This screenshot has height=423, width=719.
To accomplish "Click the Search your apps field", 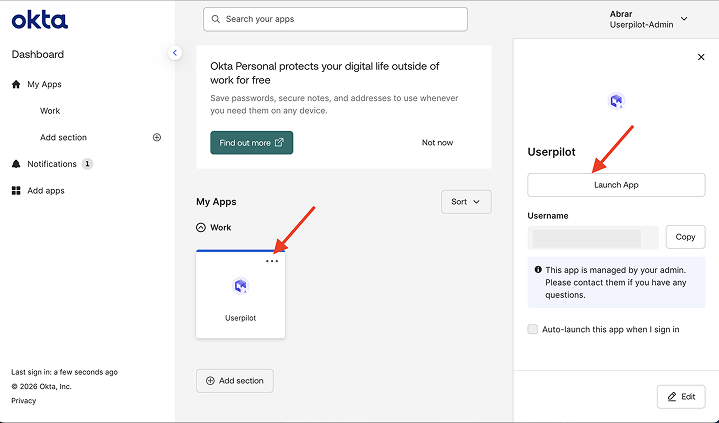I will coord(335,19).
